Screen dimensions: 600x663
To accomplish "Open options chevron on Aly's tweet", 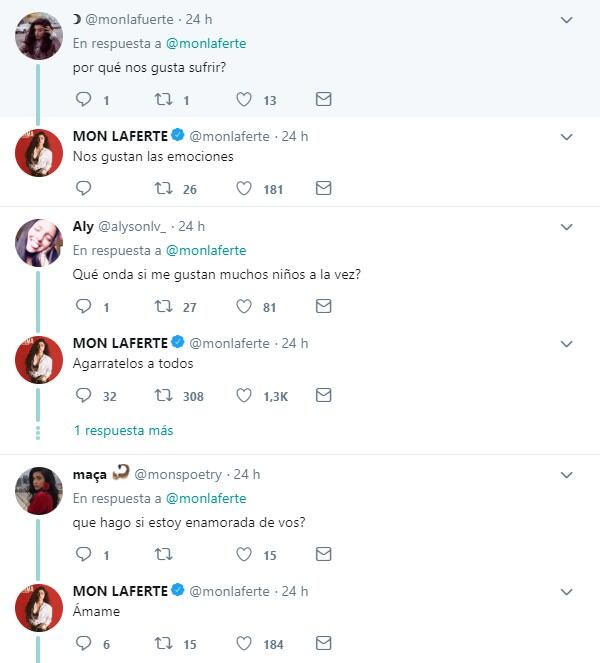I will pos(566,227).
